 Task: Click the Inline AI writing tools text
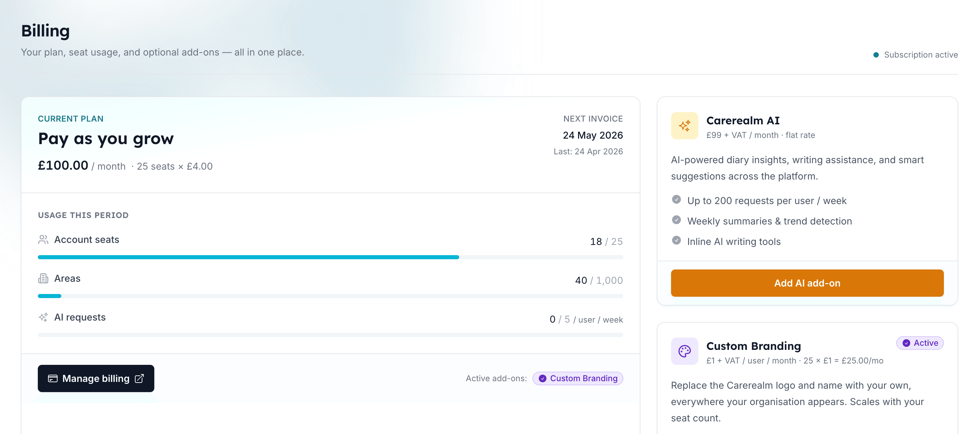tap(733, 242)
